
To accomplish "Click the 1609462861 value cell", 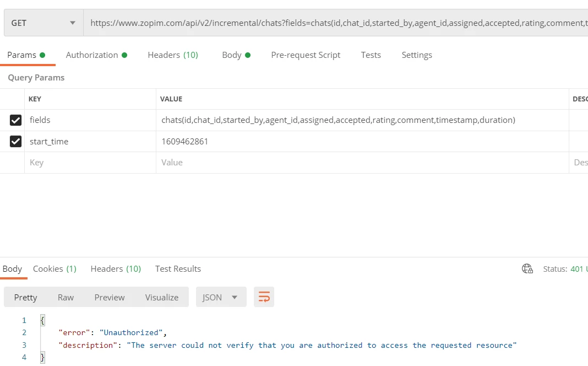I will pyautogui.click(x=362, y=142).
